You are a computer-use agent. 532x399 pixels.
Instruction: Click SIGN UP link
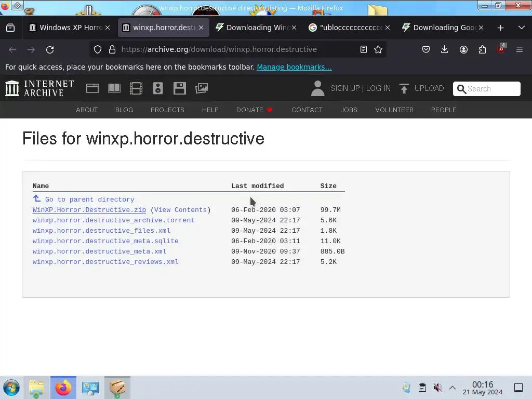pyautogui.click(x=345, y=88)
